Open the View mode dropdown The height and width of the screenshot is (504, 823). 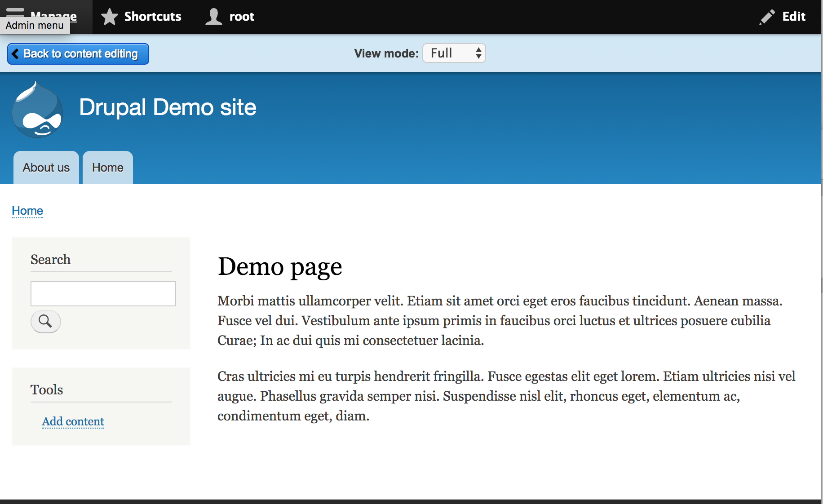[454, 53]
